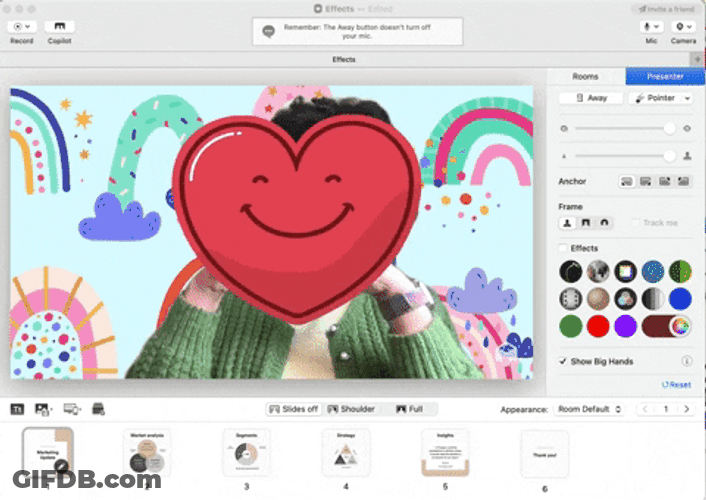Pick the purple color swatch

click(625, 326)
